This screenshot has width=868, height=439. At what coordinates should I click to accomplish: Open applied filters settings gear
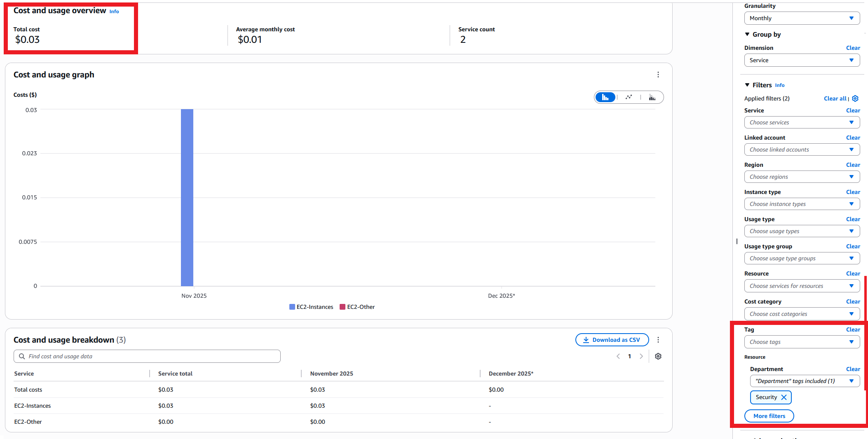click(855, 98)
